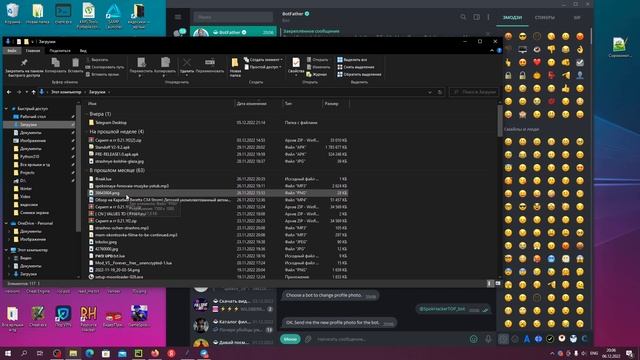Select Standoff V2-9.2.apk file
Image resolution: width=640 pixels, height=360 pixels.
tap(218, 147)
